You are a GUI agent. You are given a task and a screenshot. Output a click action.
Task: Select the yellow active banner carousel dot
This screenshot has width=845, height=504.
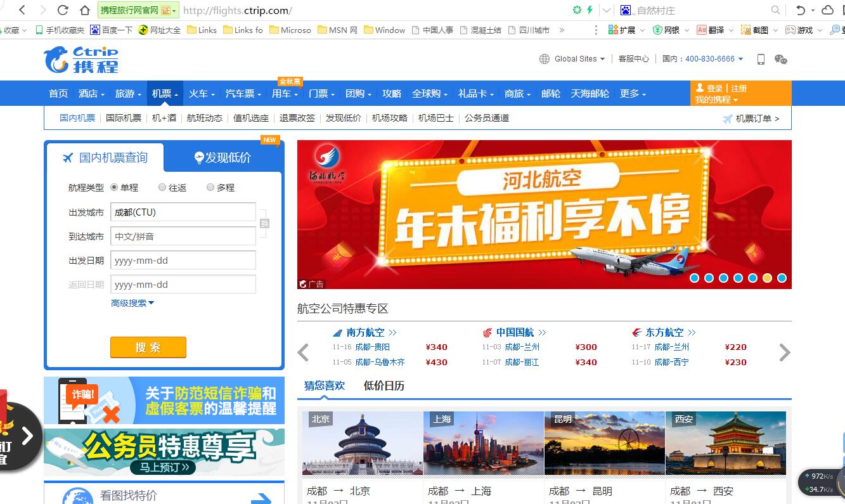[x=767, y=278]
